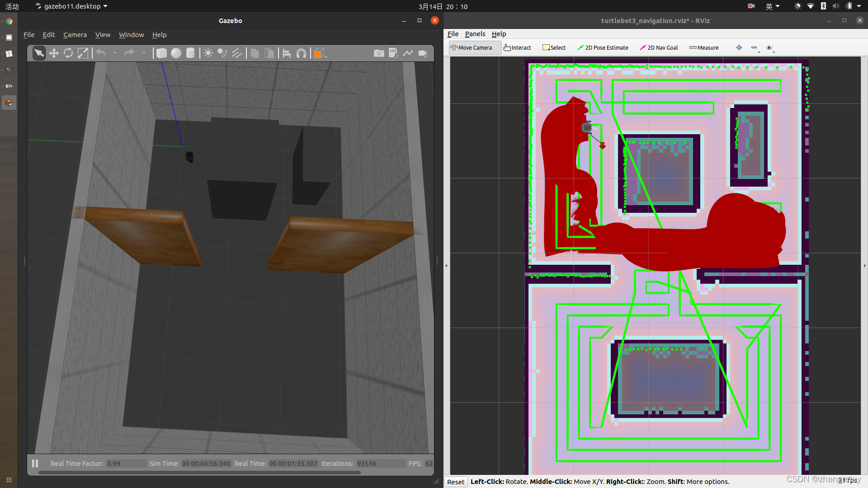Add a Spot light to the scene
Image resolution: width=868 pixels, height=488 pixels.
tap(222, 53)
